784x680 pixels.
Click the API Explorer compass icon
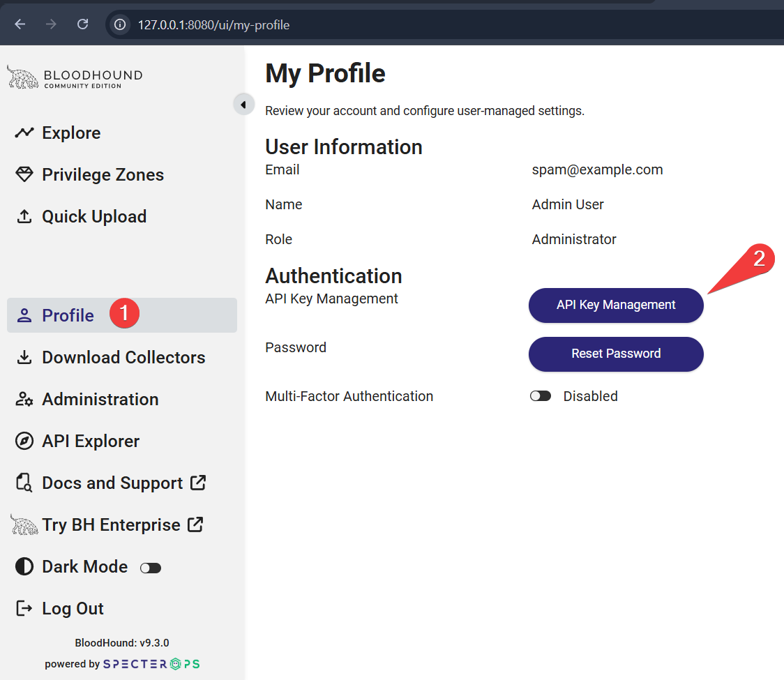tap(24, 441)
